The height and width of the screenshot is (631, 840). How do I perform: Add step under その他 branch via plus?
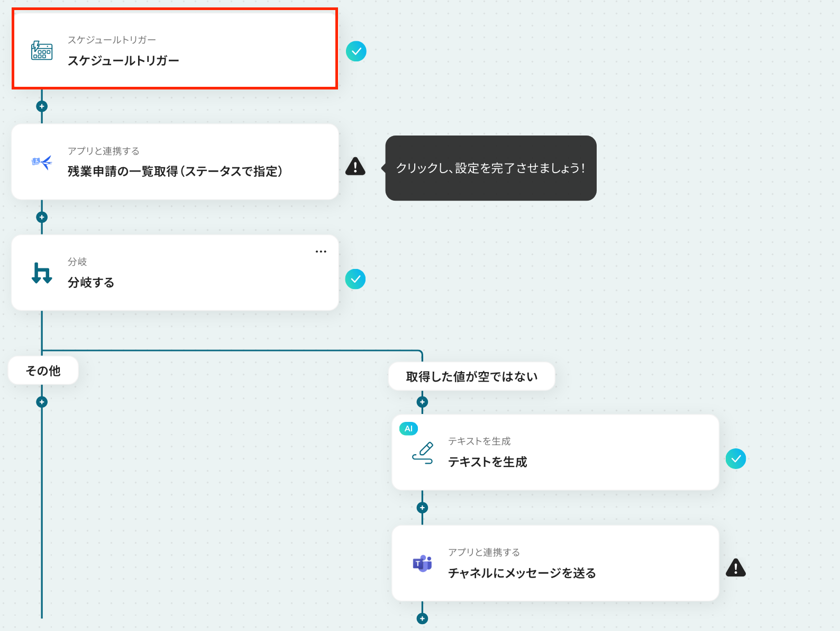(x=42, y=402)
